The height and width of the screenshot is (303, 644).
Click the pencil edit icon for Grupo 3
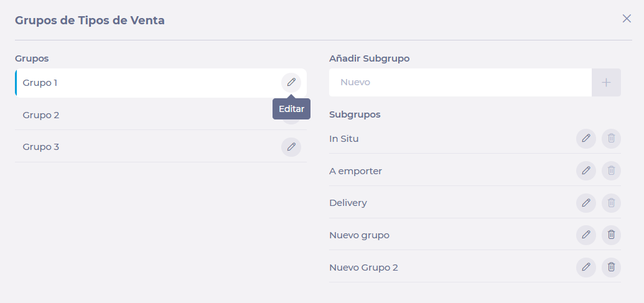coord(291,147)
